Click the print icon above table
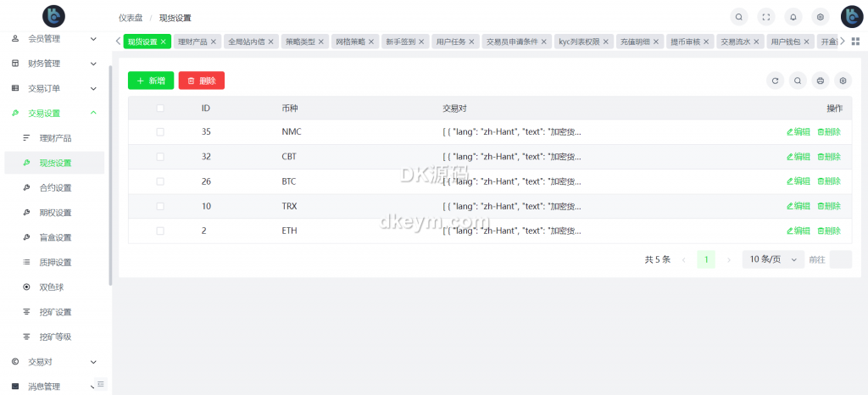Screen dimensions: 868x395 coord(820,81)
